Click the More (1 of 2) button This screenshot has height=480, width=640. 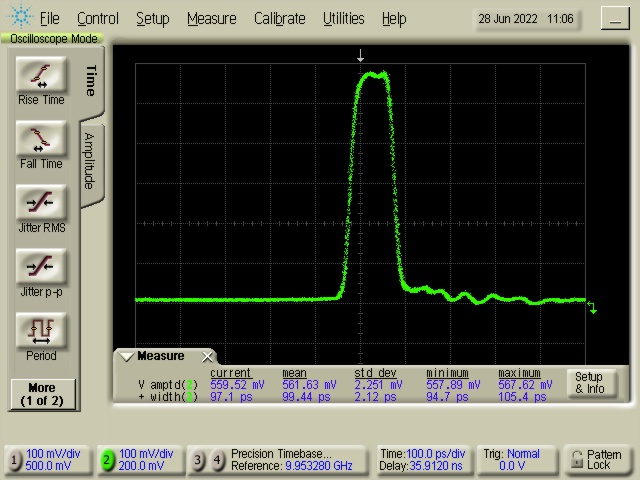(41, 393)
